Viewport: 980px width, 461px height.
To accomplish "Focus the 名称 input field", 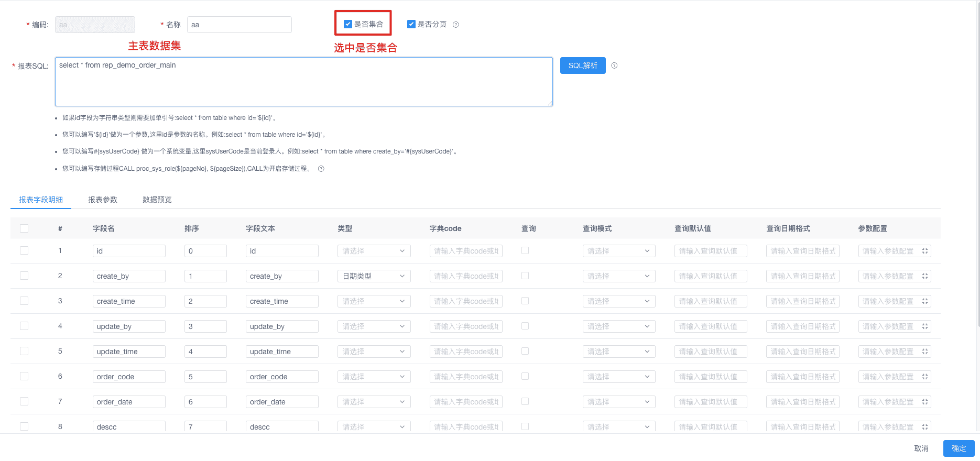I will [239, 25].
